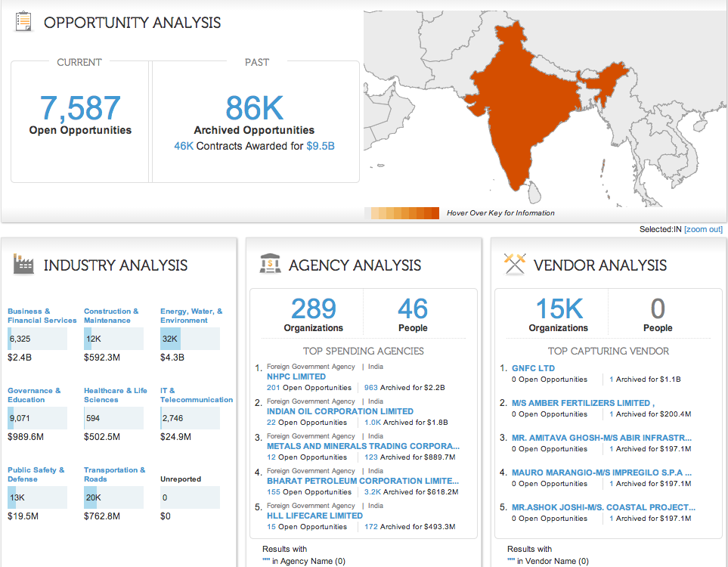Open Business & Financial Services industry
728x567 pixels.
click(42, 316)
